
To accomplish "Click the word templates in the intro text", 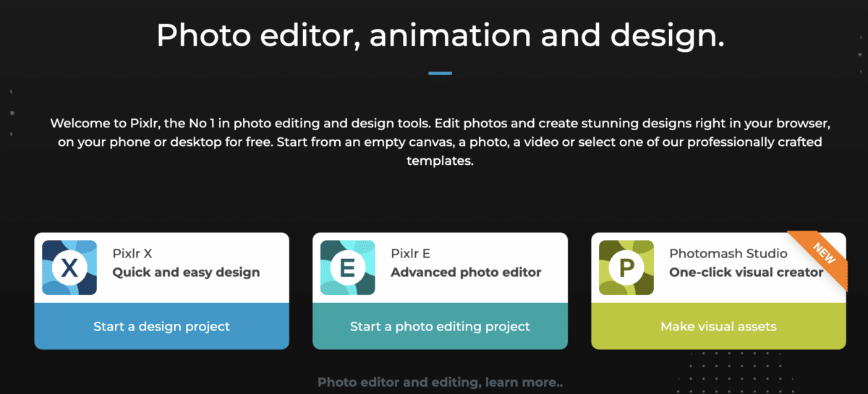I will coord(440,160).
